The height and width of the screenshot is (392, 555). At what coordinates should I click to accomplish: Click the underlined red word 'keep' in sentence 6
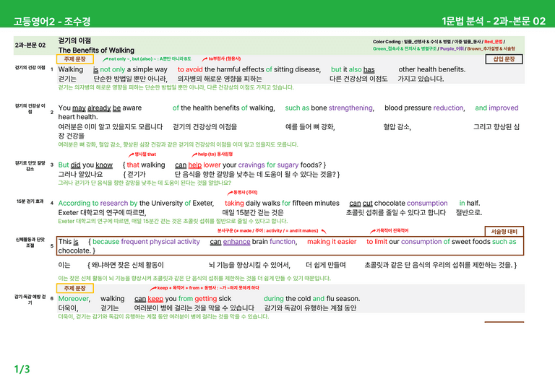155,299
